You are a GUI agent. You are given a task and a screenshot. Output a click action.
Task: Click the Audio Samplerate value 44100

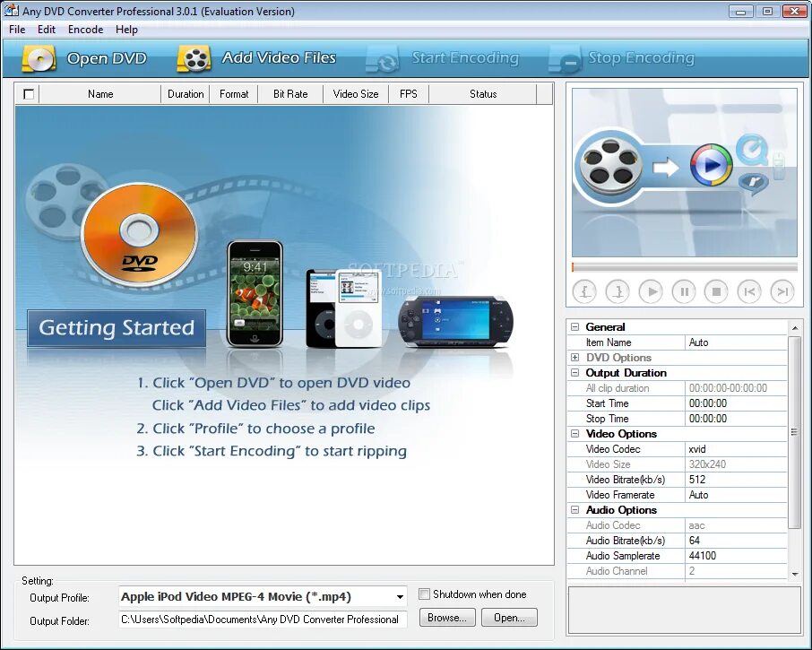point(736,556)
